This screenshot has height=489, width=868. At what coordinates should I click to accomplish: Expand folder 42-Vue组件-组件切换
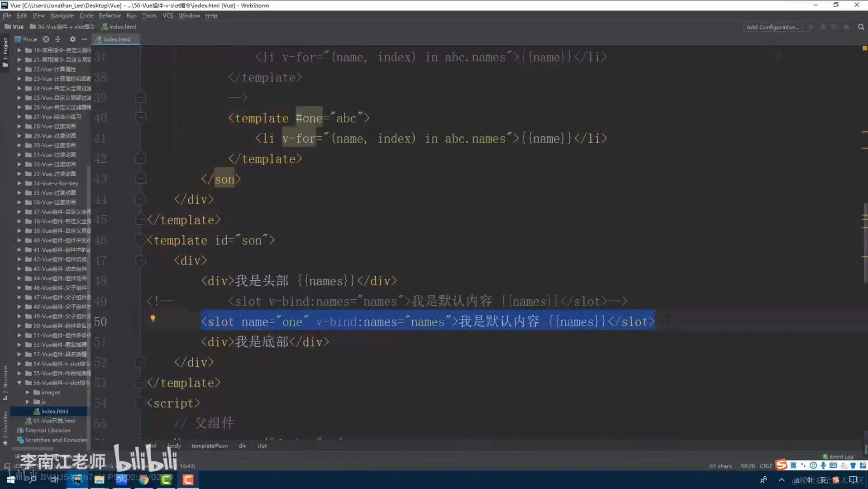click(x=19, y=259)
